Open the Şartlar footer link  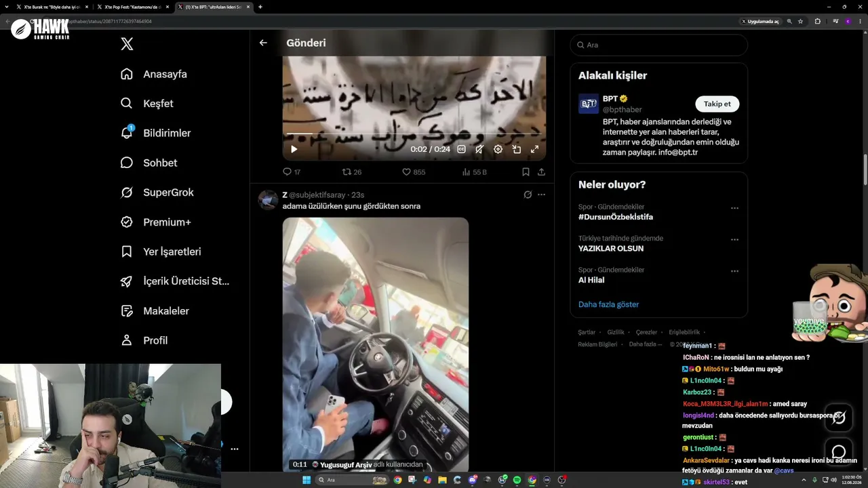tap(587, 332)
